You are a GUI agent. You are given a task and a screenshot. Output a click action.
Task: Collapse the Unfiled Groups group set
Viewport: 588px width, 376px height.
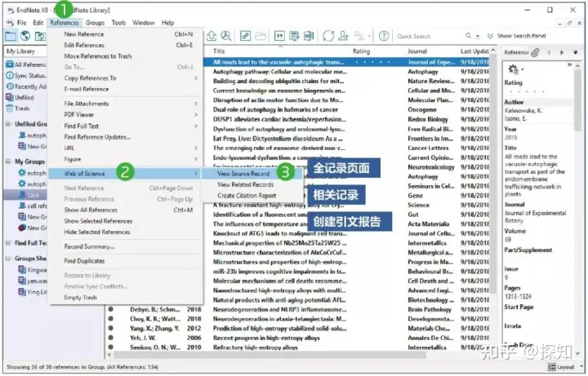(8, 124)
